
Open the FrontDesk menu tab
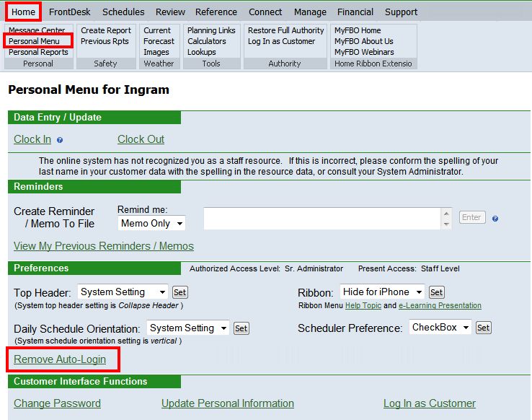pyautogui.click(x=71, y=12)
